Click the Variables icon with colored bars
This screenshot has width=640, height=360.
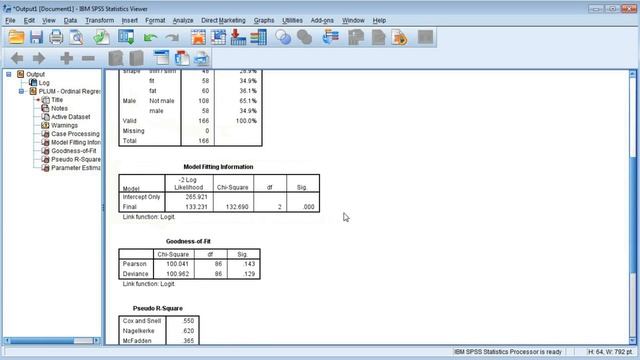pos(258,37)
